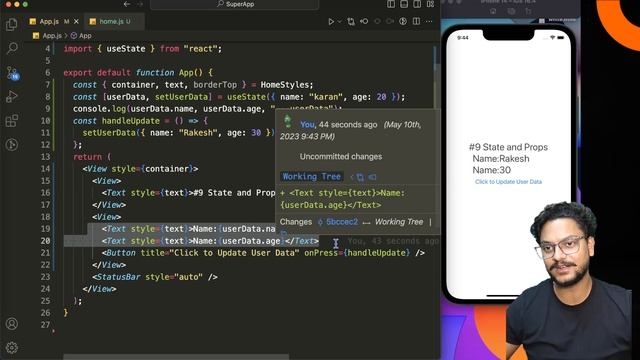Click the icon right of the copy icon in hover
The height and width of the screenshot is (360, 640).
click(x=372, y=177)
